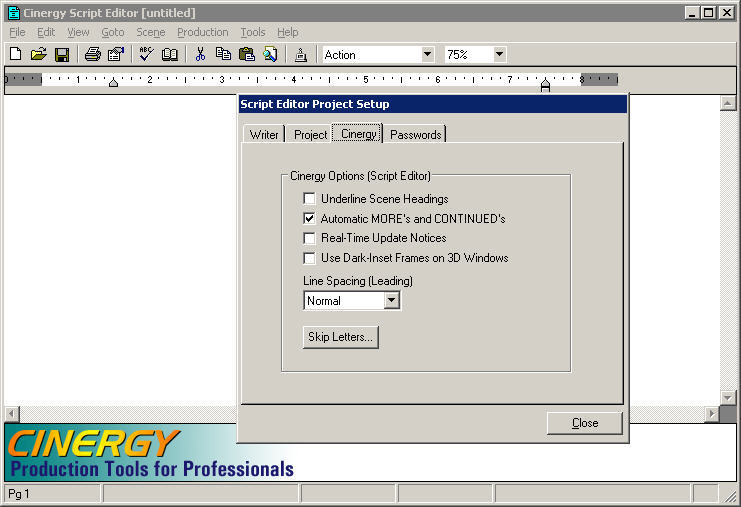This screenshot has width=741, height=507.
Task: Cut with the scissors icon
Action: click(x=200, y=54)
